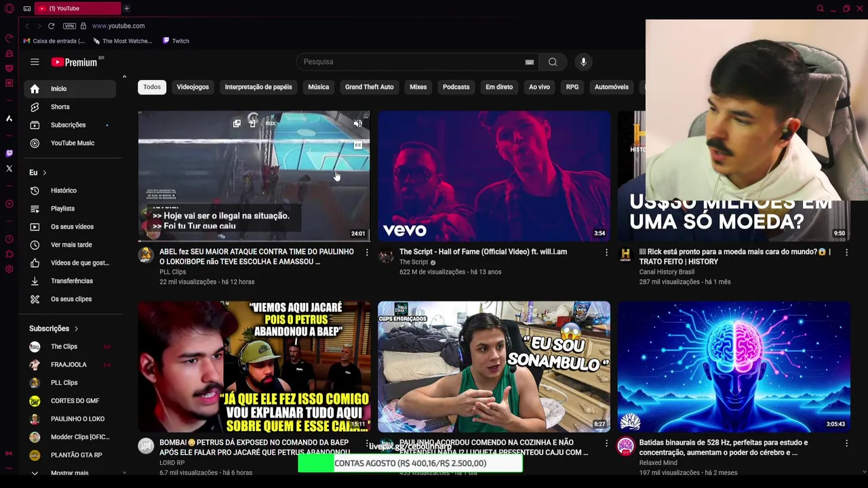
Task: Open Opera GX logo menu
Action: (x=9, y=8)
